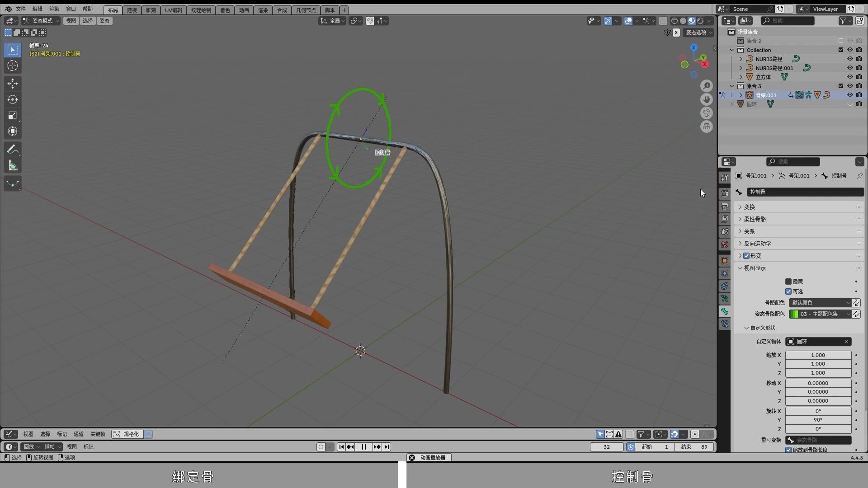Open the 姿态模式 mode dropdown
868x488 pixels.
pyautogui.click(x=41, y=21)
